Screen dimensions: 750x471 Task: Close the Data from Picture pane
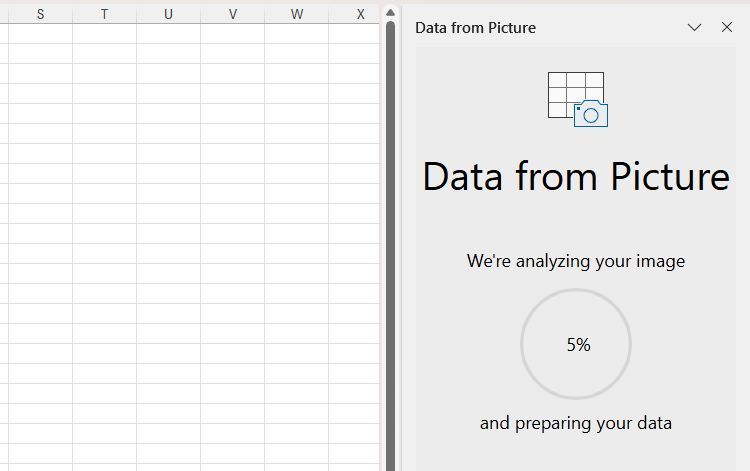click(x=727, y=28)
